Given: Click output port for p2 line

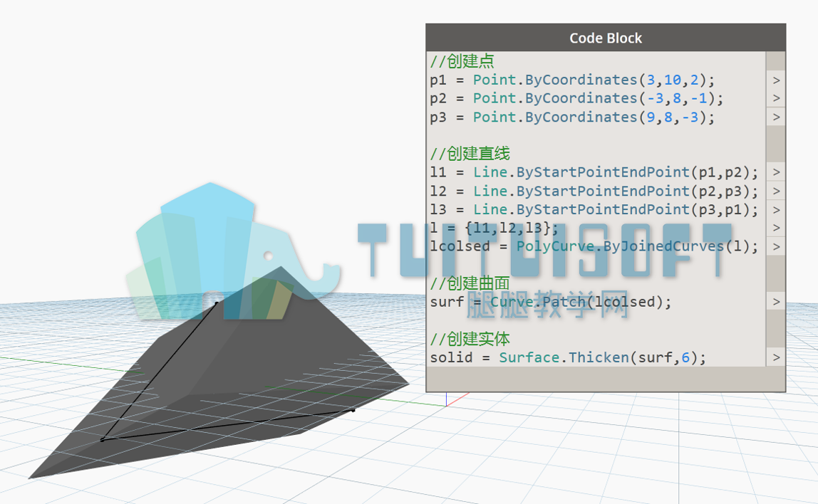Looking at the screenshot, I should (776, 98).
